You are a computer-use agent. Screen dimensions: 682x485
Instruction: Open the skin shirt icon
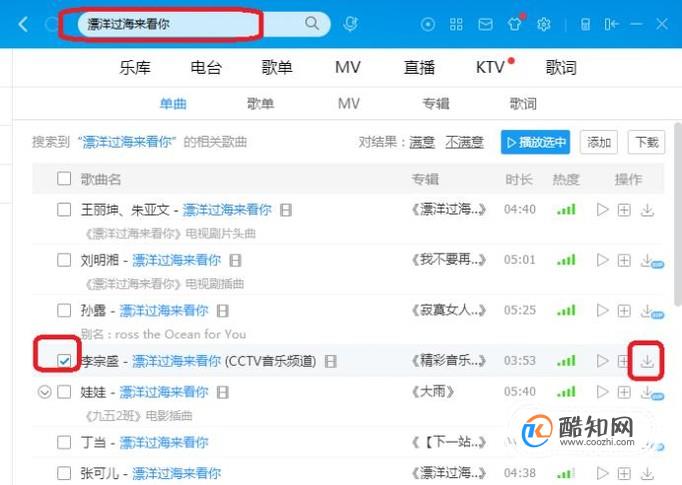(x=515, y=24)
